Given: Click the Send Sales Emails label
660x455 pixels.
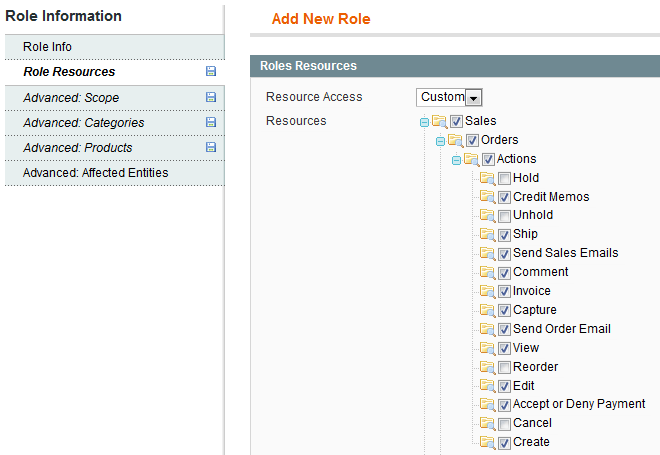Looking at the screenshot, I should 565,253.
